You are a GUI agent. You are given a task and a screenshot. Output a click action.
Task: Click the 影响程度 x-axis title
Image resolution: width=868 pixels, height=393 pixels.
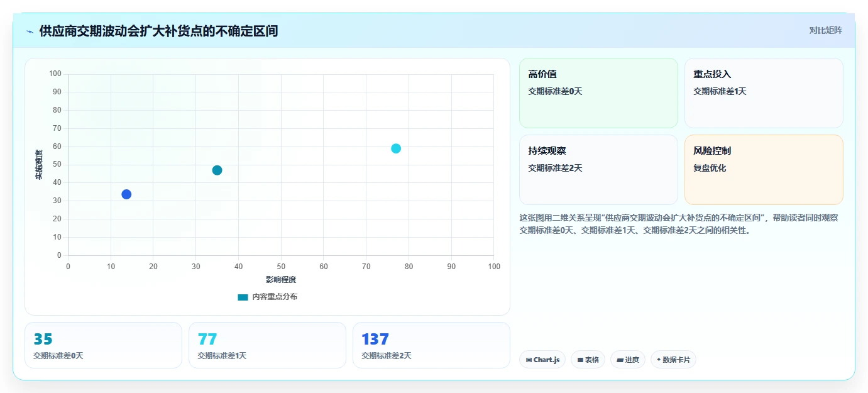click(x=281, y=280)
